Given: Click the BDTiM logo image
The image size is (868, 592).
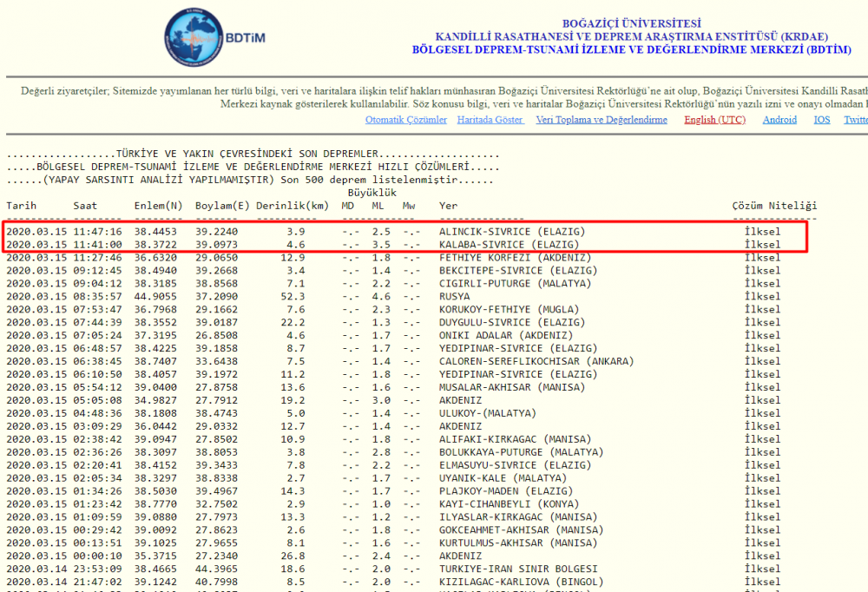Looking at the screenshot, I should (205, 39).
